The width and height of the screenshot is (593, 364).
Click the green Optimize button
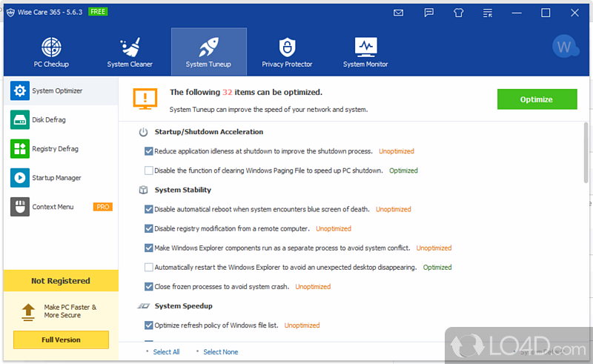point(536,99)
